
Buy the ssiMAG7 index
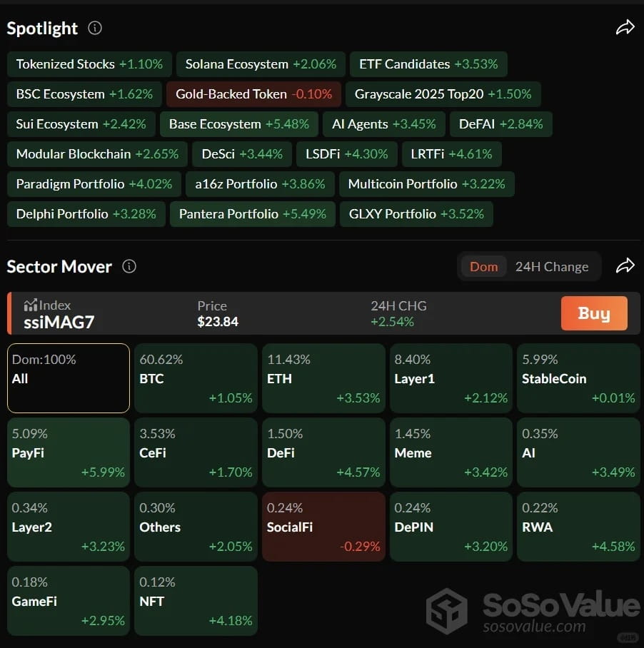pos(594,313)
